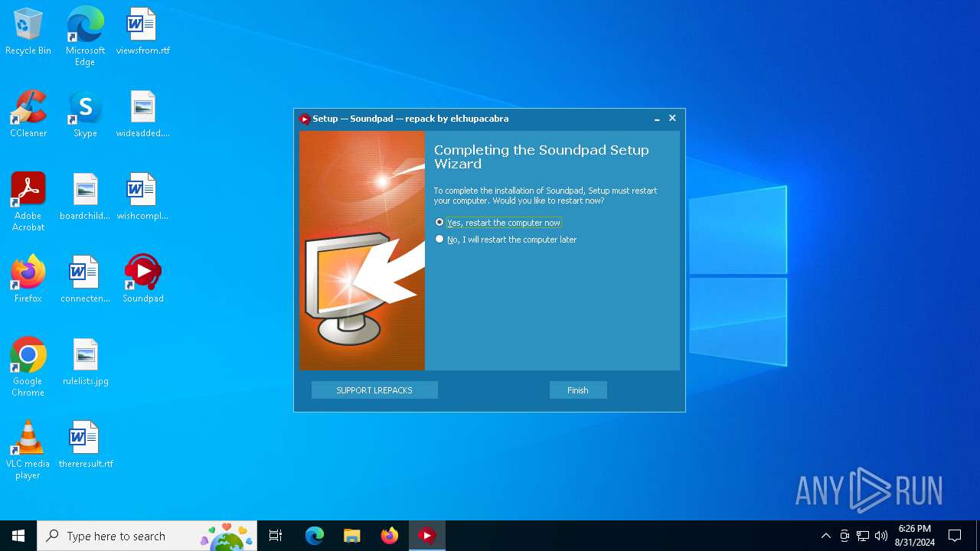The image size is (980, 551).
Task: Open Recycle Bin desktop icon
Action: (28, 32)
